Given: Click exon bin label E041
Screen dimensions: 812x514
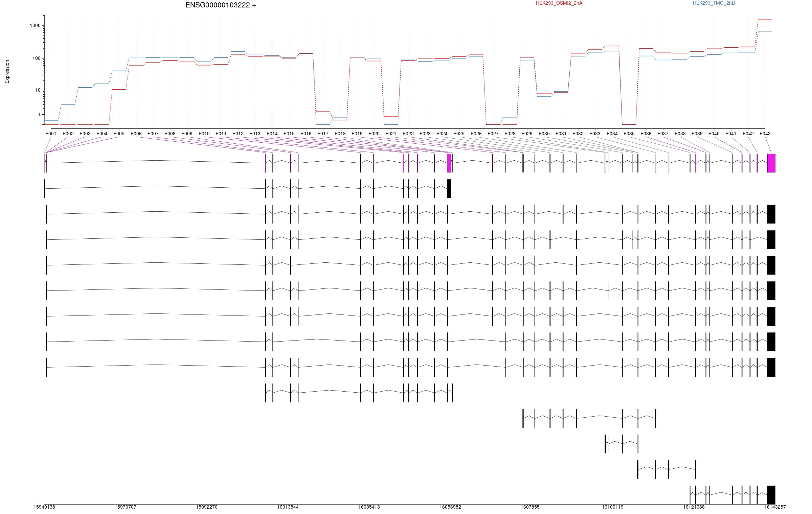Looking at the screenshot, I should [x=731, y=134].
